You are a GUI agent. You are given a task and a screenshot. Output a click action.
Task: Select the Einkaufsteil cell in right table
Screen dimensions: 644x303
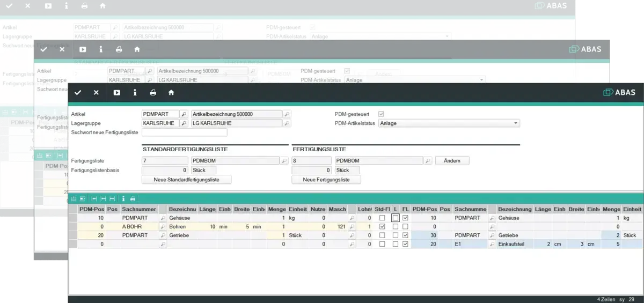[x=515, y=244]
